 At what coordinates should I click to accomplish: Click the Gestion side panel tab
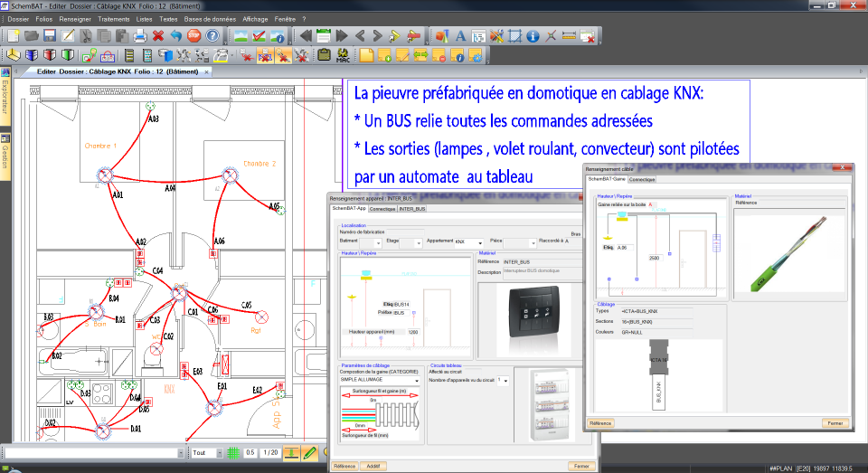(x=5, y=156)
